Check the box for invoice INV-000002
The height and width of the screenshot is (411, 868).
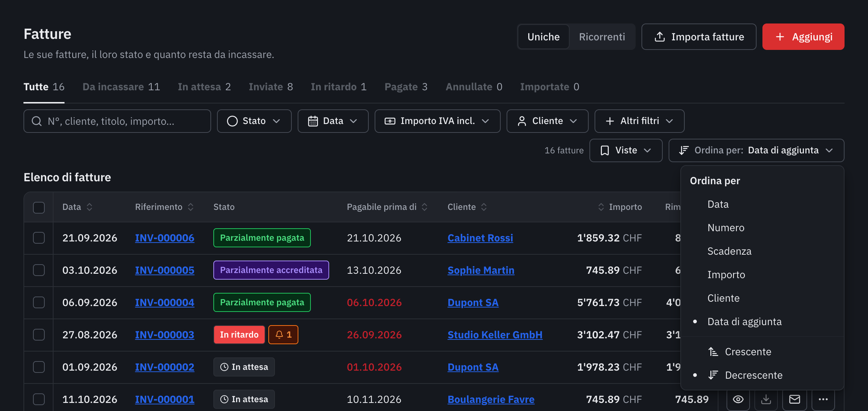39,367
